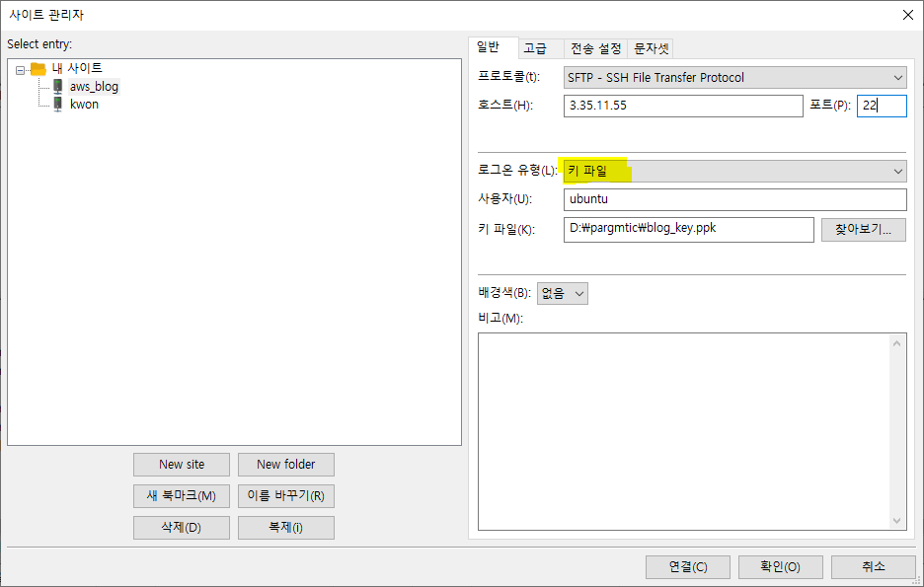The width and height of the screenshot is (924, 587).
Task: Open the 프로토콜 protocol dropdown
Action: coord(734,78)
